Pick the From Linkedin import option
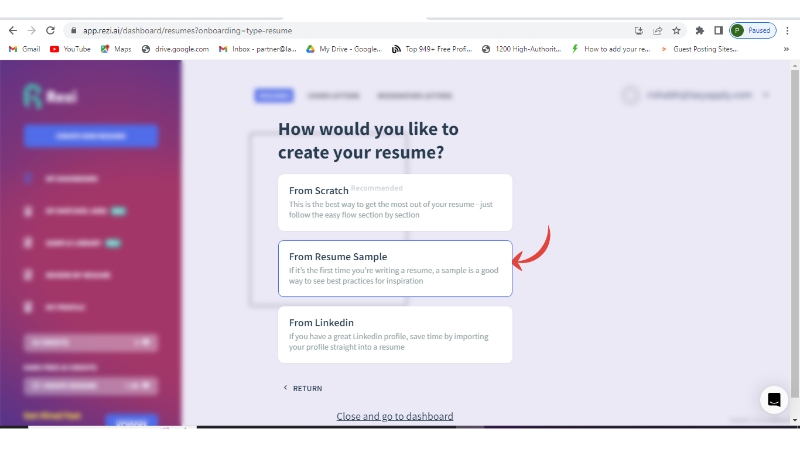The width and height of the screenshot is (800, 449). pos(395,334)
